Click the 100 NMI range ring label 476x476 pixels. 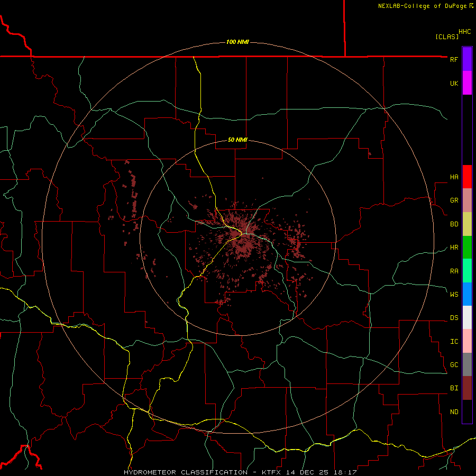tap(237, 42)
